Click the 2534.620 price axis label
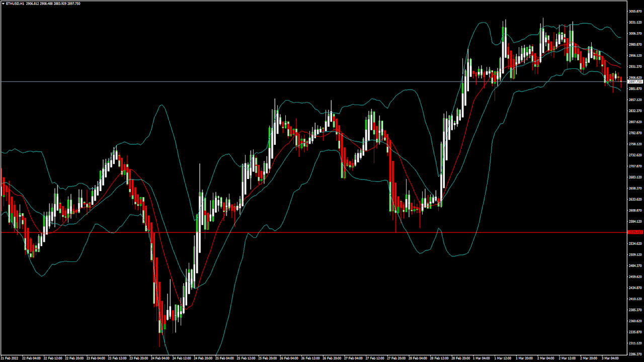The image size is (644, 362). point(635,244)
